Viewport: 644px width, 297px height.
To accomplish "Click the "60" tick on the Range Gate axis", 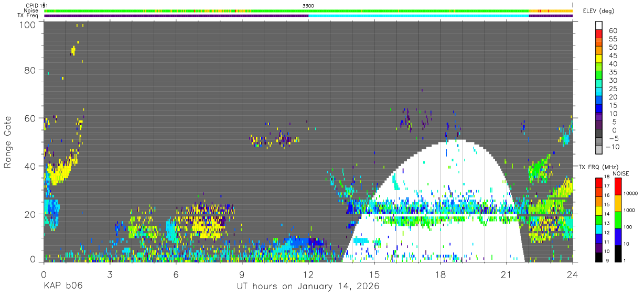I will [30, 118].
